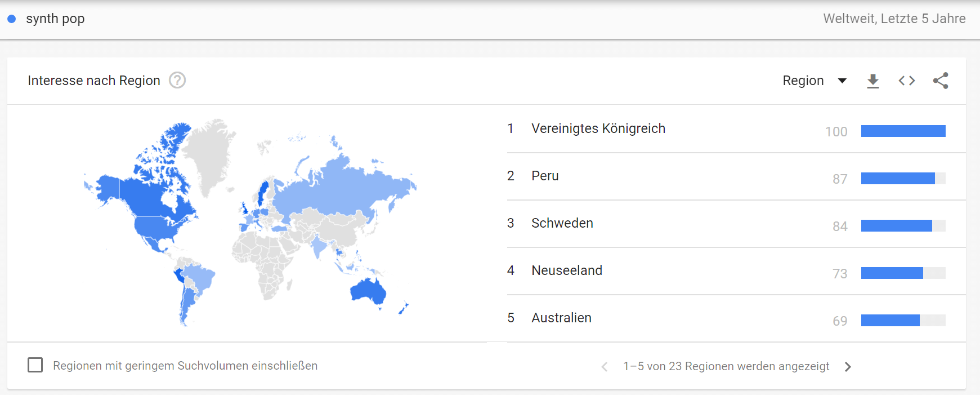Go to previous page of regions

coord(605,367)
